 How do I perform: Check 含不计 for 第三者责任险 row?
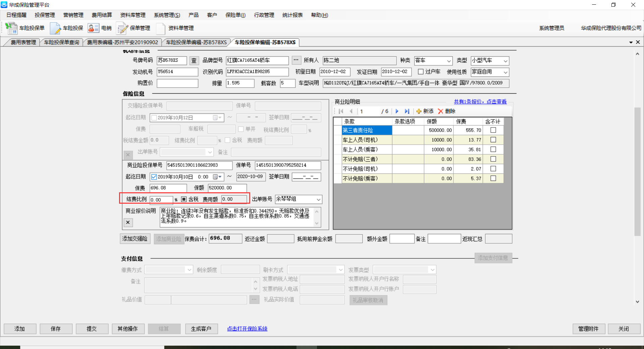[493, 130]
